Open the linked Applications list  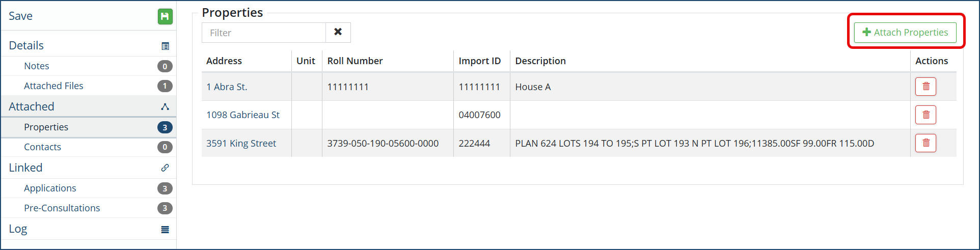(x=50, y=188)
